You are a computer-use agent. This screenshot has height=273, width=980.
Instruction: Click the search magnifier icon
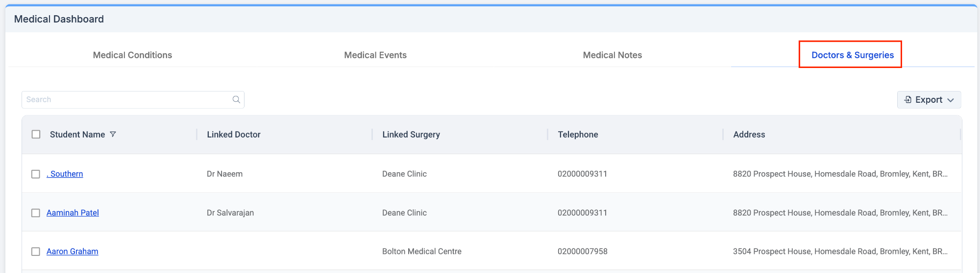236,100
